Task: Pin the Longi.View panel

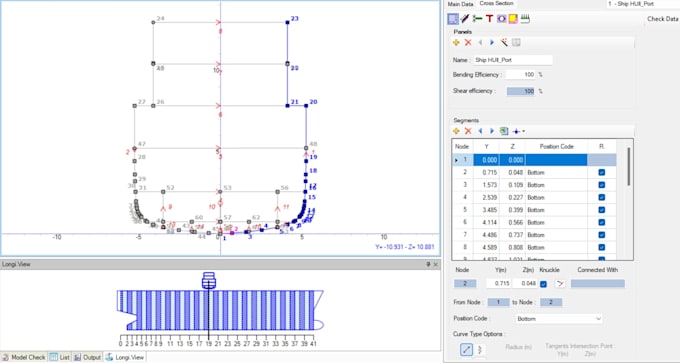Action: click(x=428, y=264)
